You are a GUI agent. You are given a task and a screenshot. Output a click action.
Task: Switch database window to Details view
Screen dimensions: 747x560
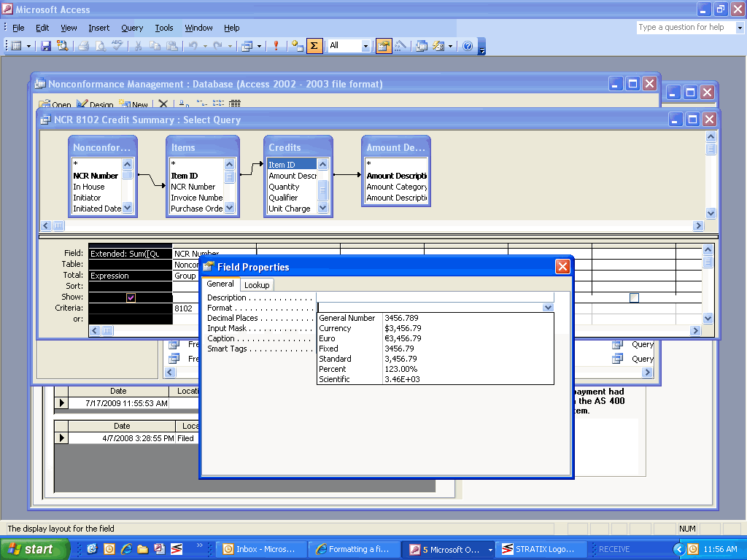click(x=235, y=104)
